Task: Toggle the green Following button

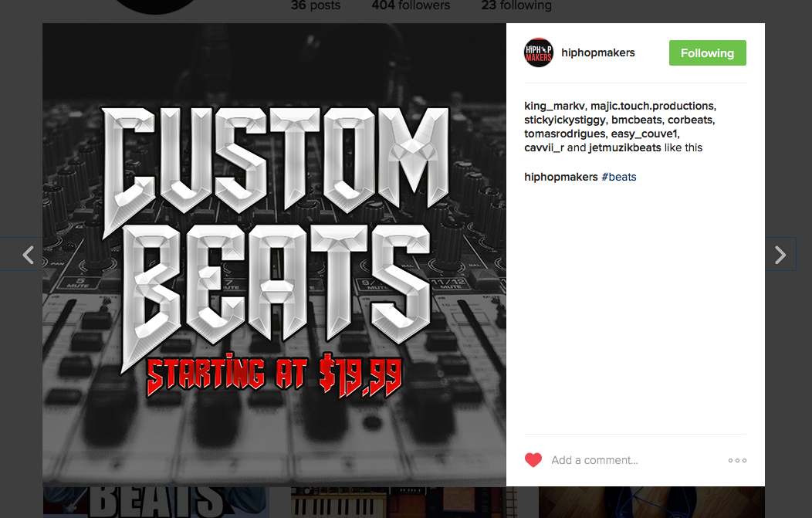Action: click(x=707, y=52)
